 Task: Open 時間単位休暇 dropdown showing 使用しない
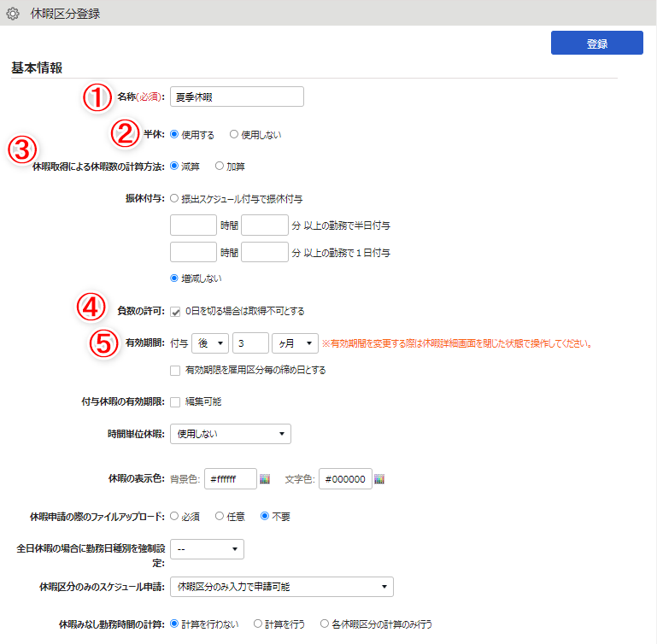point(231,434)
